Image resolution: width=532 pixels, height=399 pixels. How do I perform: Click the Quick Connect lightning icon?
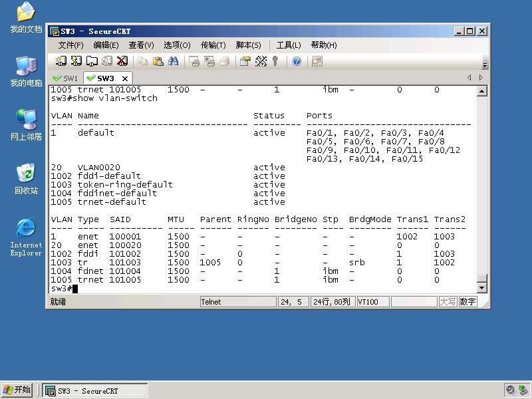coord(76,61)
